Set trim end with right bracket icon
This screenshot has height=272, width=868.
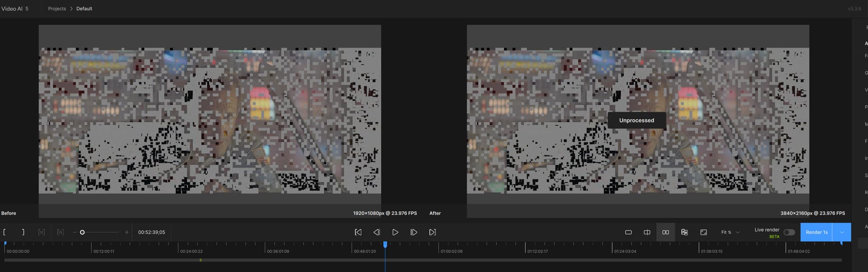(23, 232)
